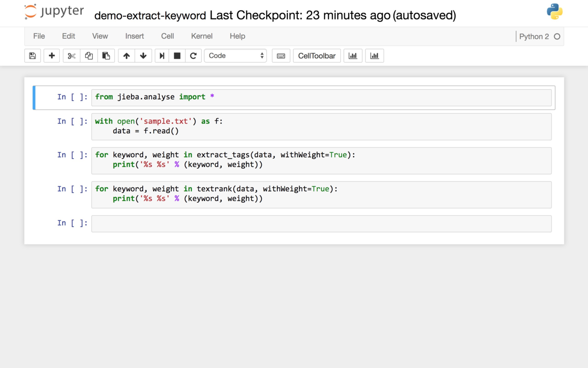Screen dimensions: 588x368
Task: Copy selected cell icon
Action: pos(89,56)
